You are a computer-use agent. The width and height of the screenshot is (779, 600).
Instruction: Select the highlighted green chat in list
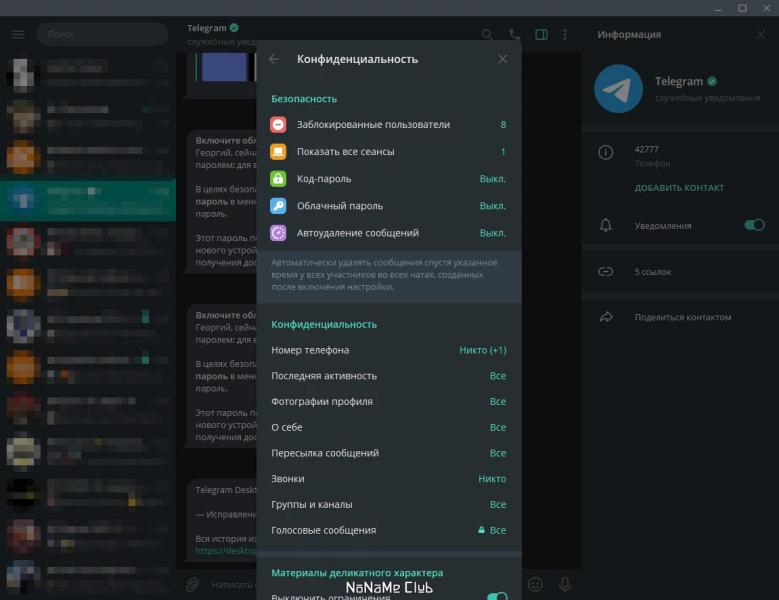(88, 200)
